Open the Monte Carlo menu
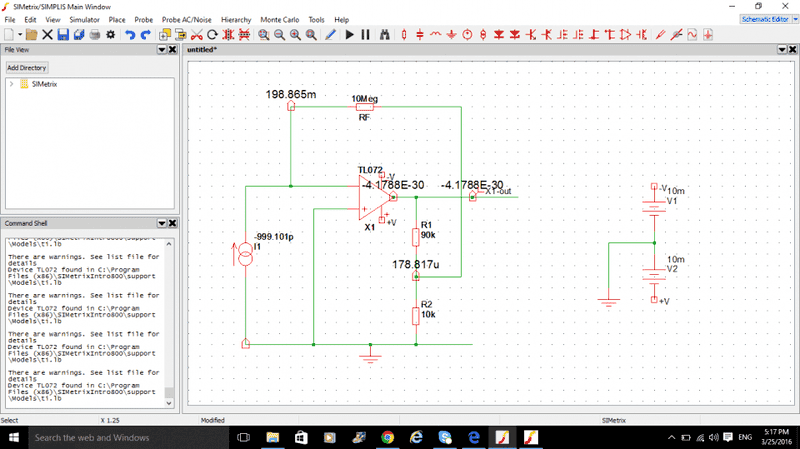This screenshot has width=800, height=449. click(280, 19)
